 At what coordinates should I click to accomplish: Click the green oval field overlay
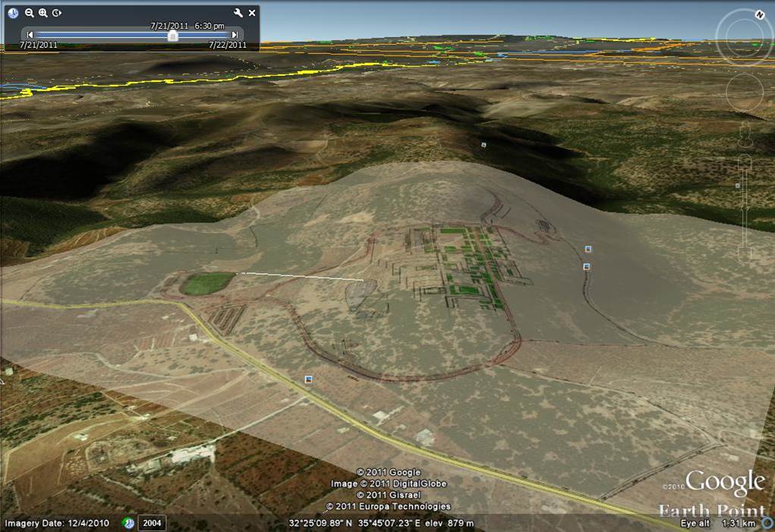(206, 284)
